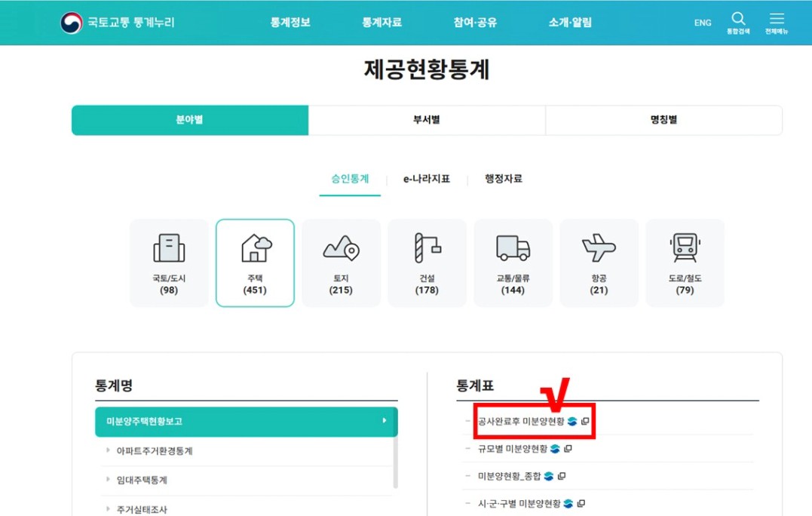Open 미분양현황_종합 table link
Viewport: 812px width, 516px height.
point(509,476)
